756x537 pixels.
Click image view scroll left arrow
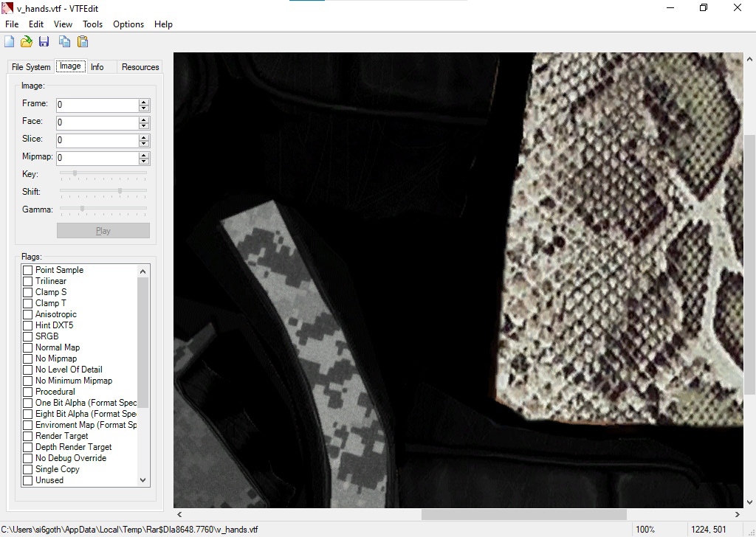pyautogui.click(x=179, y=514)
